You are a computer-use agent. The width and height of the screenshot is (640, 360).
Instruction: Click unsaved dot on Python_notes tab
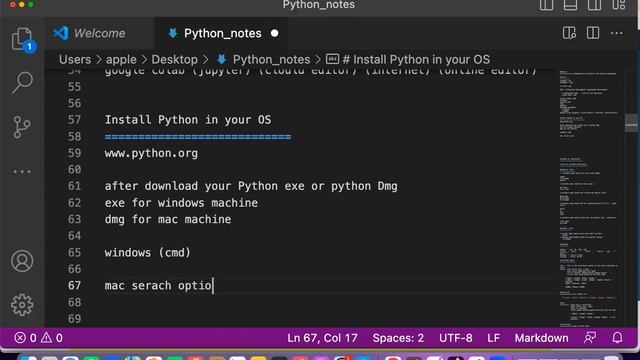pyautogui.click(x=274, y=33)
